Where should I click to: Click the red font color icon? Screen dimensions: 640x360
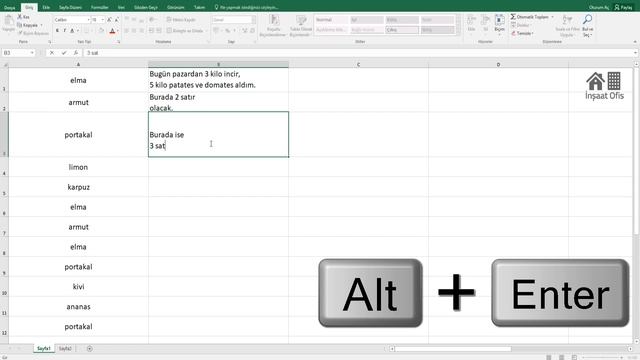[x=112, y=31]
